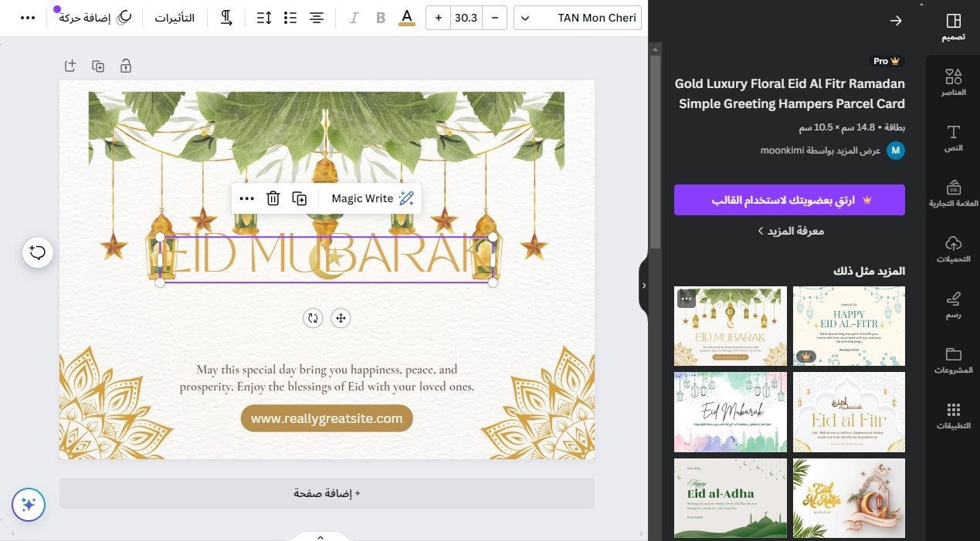
Task: Click the Pro crown badge
Action: (887, 61)
